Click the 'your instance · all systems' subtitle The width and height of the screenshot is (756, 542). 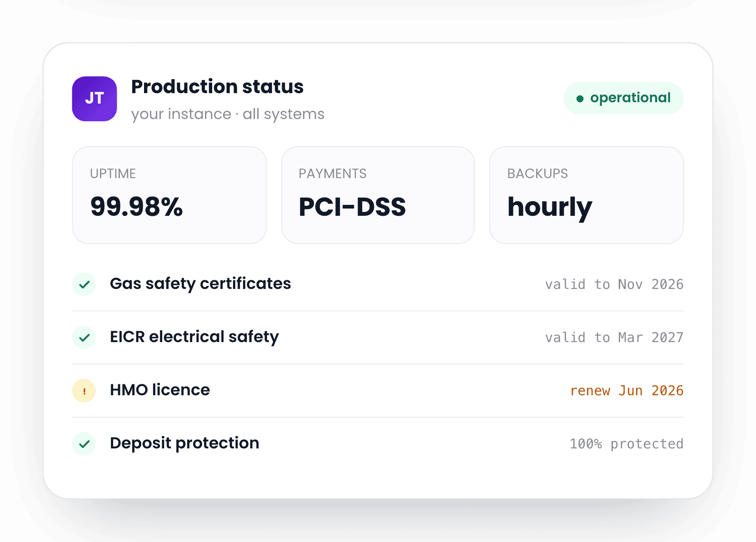pyautogui.click(x=228, y=114)
